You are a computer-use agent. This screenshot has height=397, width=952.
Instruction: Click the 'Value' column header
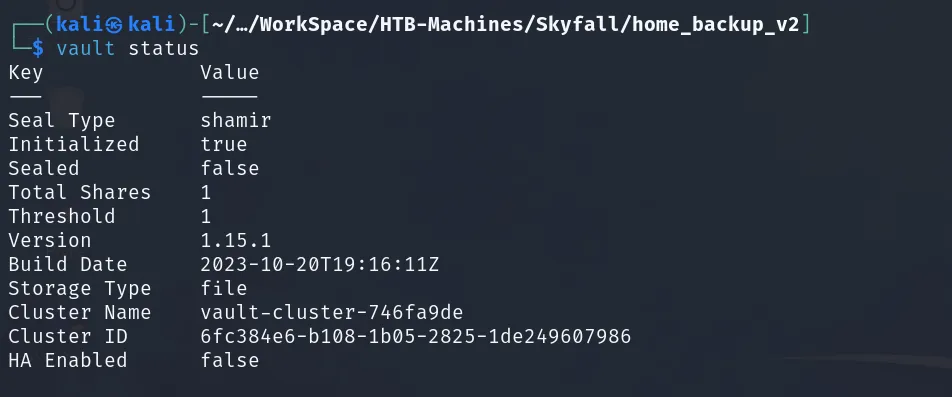[230, 73]
